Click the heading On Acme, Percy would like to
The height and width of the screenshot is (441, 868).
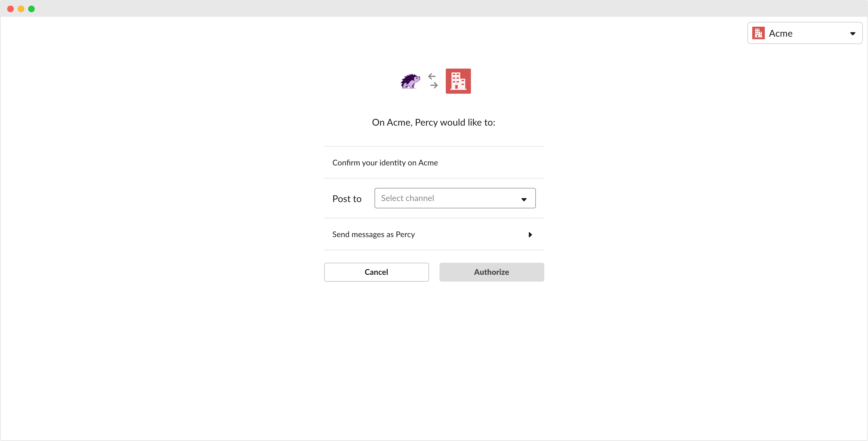pos(433,122)
